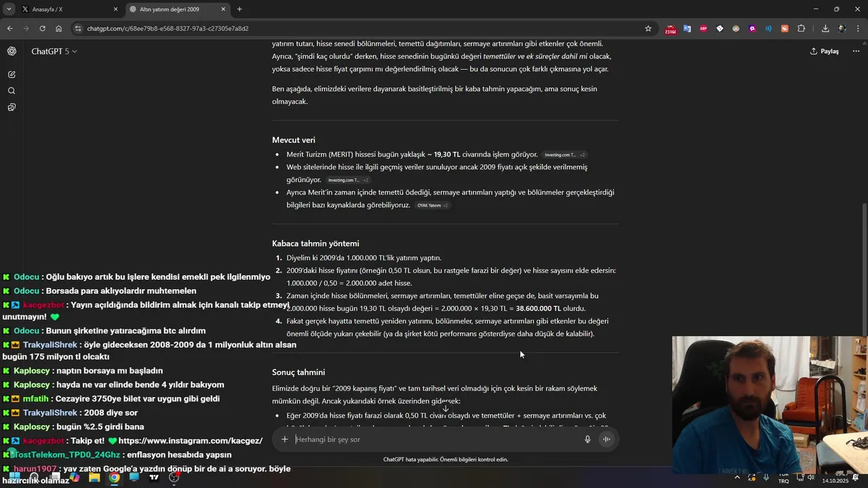Image resolution: width=868 pixels, height=488 pixels.
Task: Open the Investing.com source chip after 19,30 TL
Action: (565, 155)
